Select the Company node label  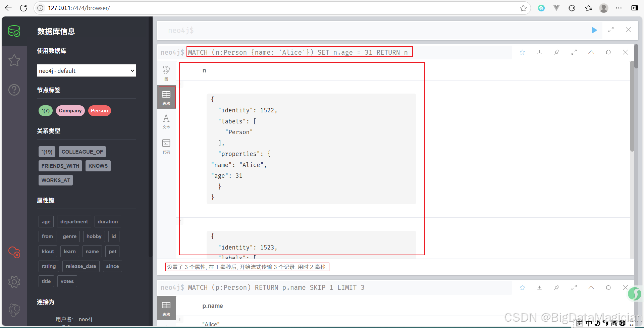click(70, 111)
